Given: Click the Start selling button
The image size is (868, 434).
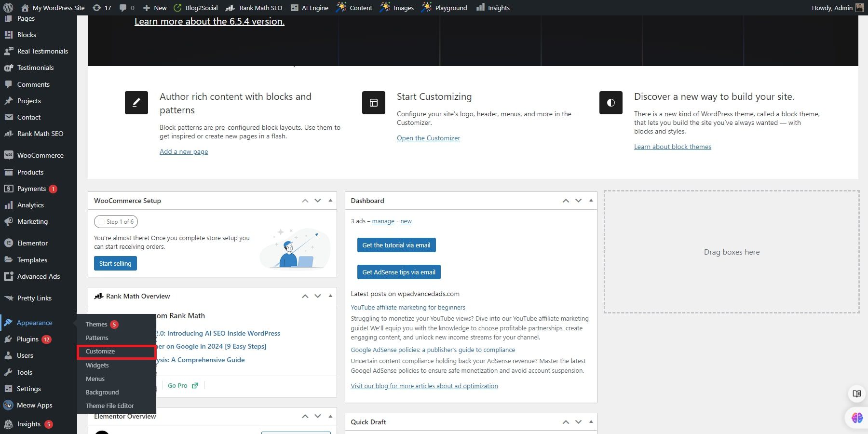Looking at the screenshot, I should coord(115,263).
